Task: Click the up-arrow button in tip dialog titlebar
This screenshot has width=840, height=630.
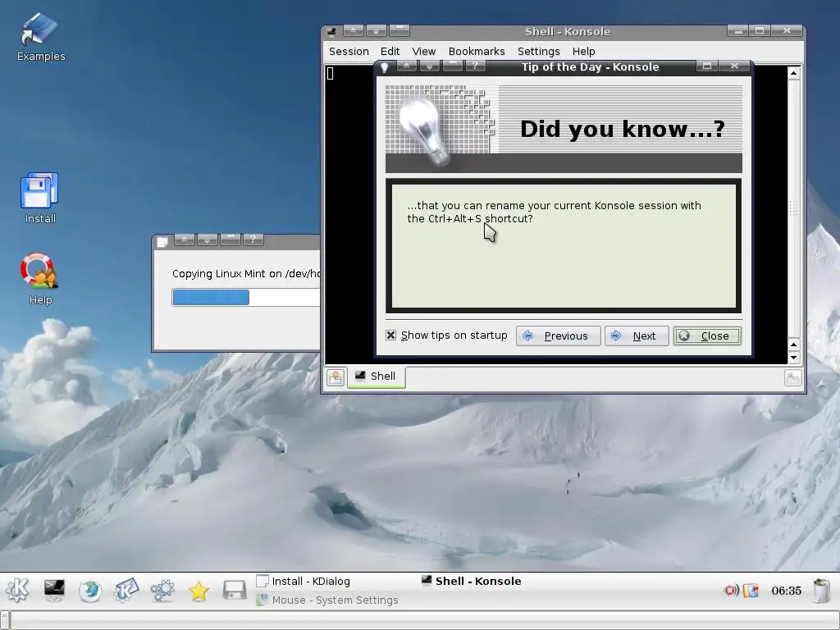Action: click(x=407, y=66)
